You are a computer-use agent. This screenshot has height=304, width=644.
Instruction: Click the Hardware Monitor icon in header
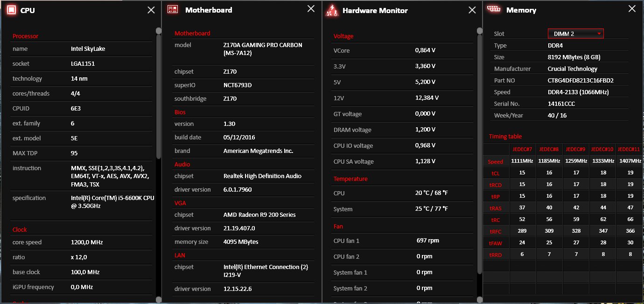point(332,10)
